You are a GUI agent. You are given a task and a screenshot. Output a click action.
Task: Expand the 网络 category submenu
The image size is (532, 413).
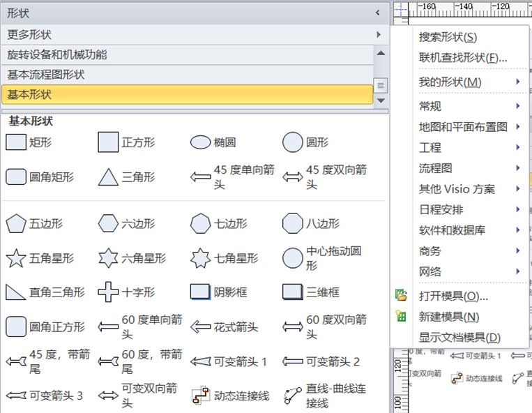(x=469, y=271)
